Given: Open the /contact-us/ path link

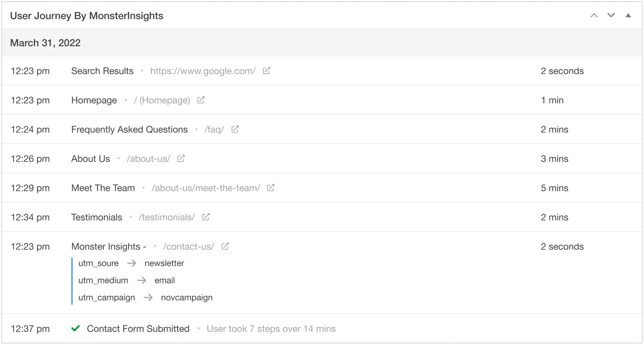Looking at the screenshot, I should click(x=188, y=247).
